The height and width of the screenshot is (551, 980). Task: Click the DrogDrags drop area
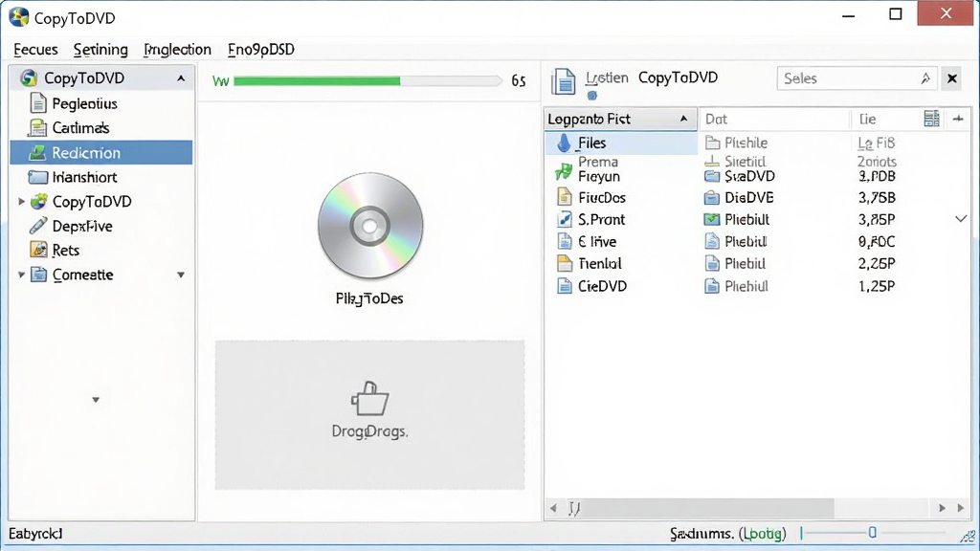click(370, 415)
